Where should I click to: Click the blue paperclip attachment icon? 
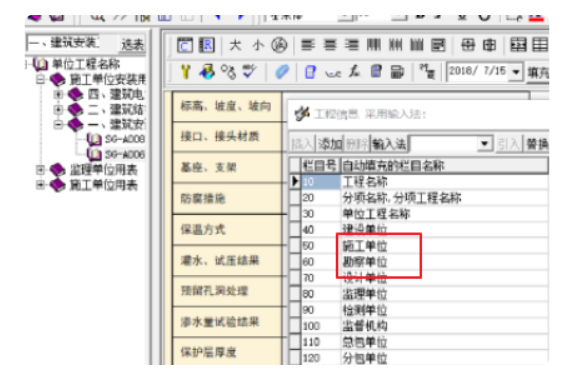282,72
